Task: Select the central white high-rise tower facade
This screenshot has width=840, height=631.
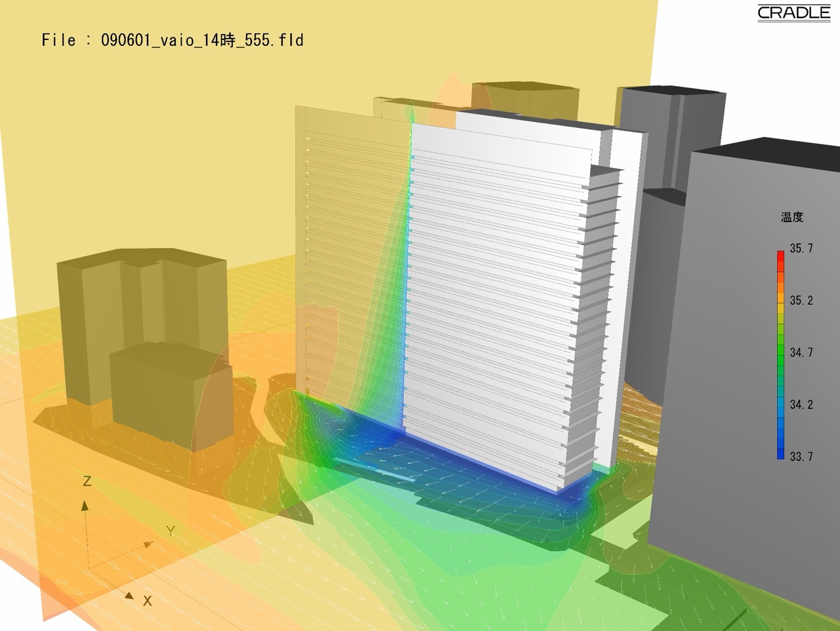Action: (499, 295)
